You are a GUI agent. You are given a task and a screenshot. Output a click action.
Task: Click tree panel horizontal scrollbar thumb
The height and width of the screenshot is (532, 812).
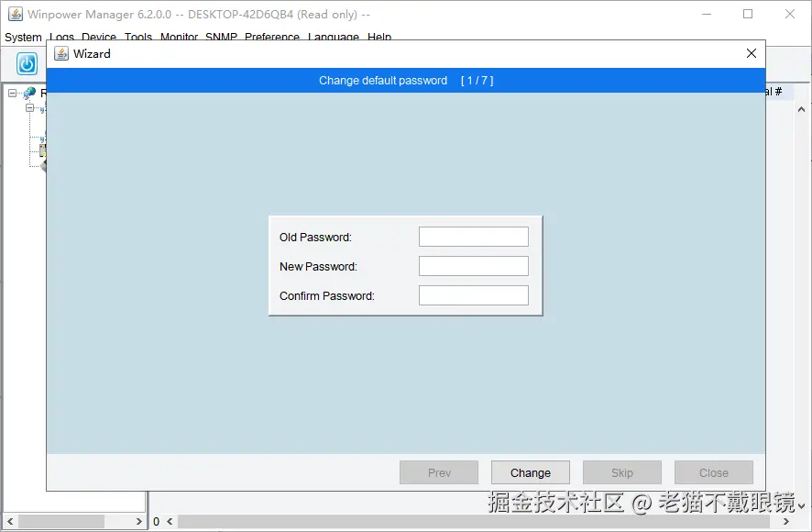click(x=61, y=521)
